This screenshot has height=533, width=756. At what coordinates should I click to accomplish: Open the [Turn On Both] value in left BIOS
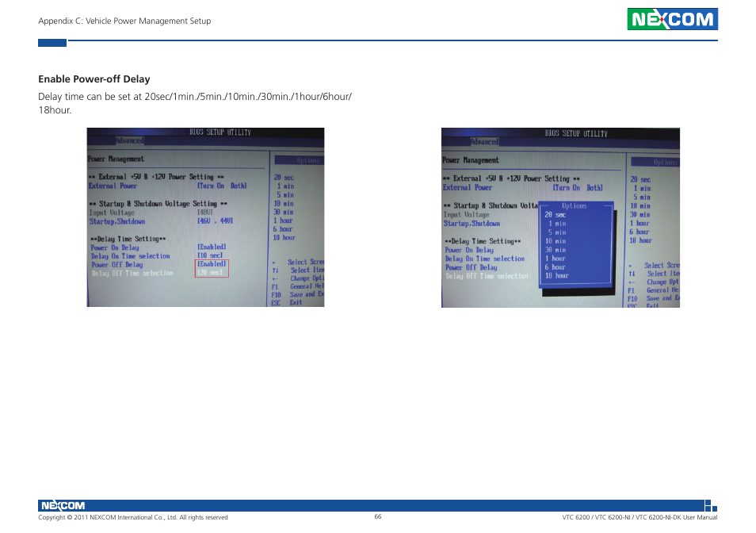[x=222, y=186]
